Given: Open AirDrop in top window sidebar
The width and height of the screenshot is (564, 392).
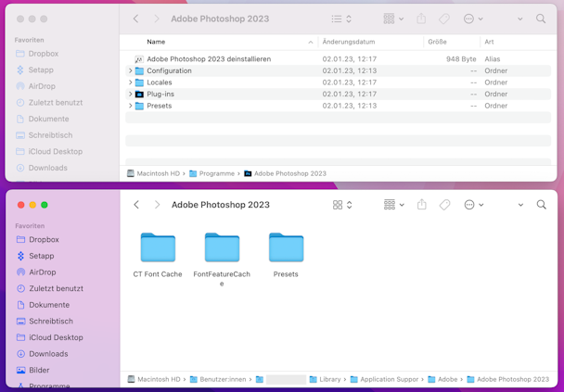Looking at the screenshot, I should click(x=35, y=86).
